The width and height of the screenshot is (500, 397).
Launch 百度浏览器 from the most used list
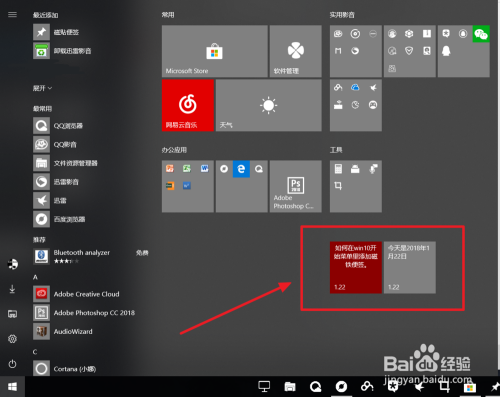(x=59, y=219)
